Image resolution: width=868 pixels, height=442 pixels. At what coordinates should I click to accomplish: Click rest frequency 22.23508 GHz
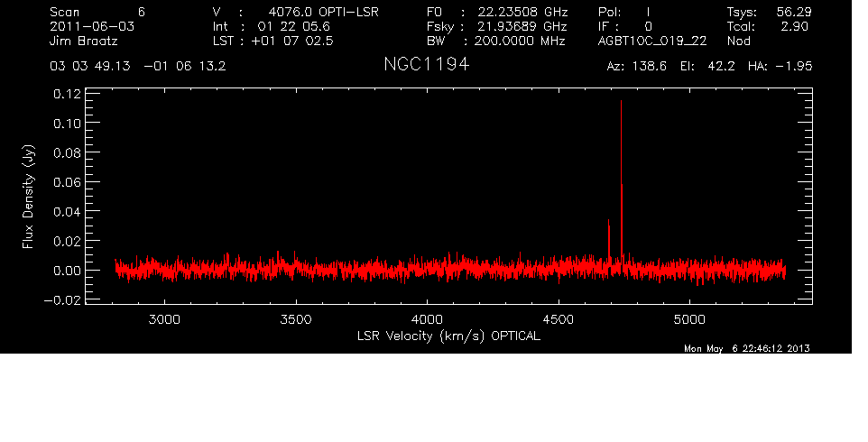[522, 12]
